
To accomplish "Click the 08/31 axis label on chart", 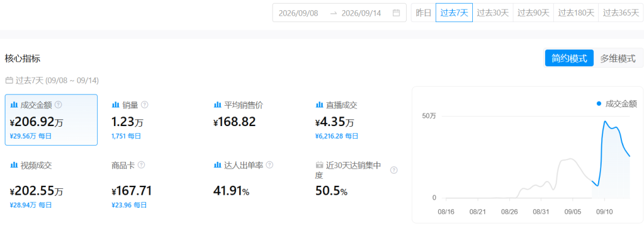I will pyautogui.click(x=541, y=212).
